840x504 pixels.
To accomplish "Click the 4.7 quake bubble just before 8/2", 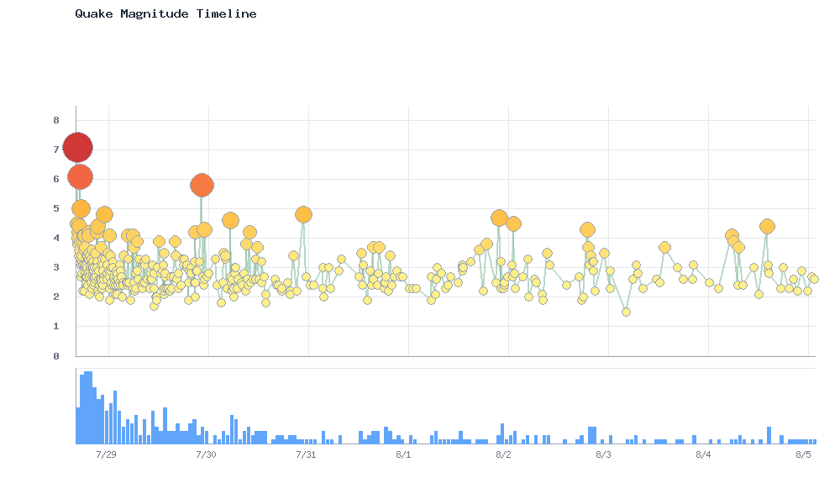I will pos(499,218).
